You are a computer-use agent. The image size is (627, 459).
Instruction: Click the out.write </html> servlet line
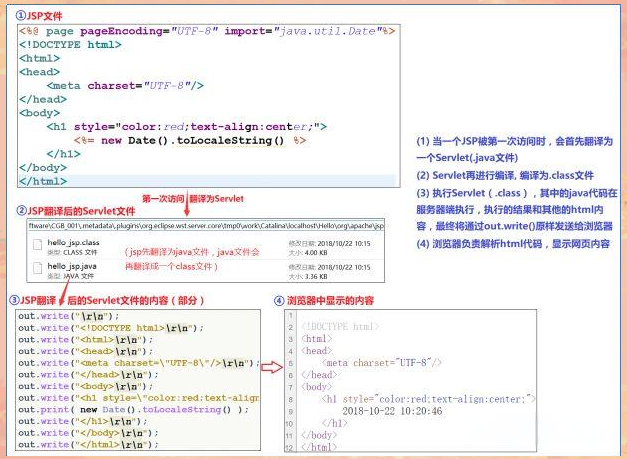(88, 444)
